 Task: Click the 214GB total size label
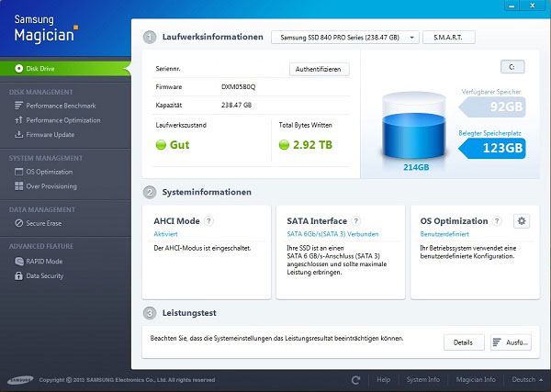tap(416, 167)
